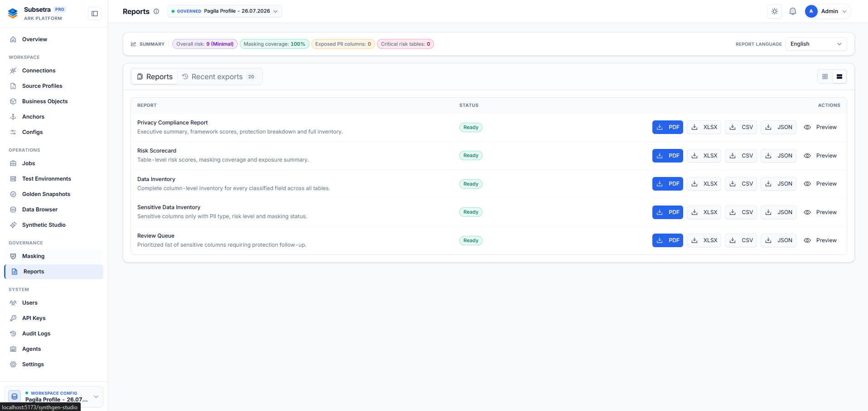Image resolution: width=868 pixels, height=411 pixels.
Task: Click the Audit Logs history icon
Action: [13, 334]
